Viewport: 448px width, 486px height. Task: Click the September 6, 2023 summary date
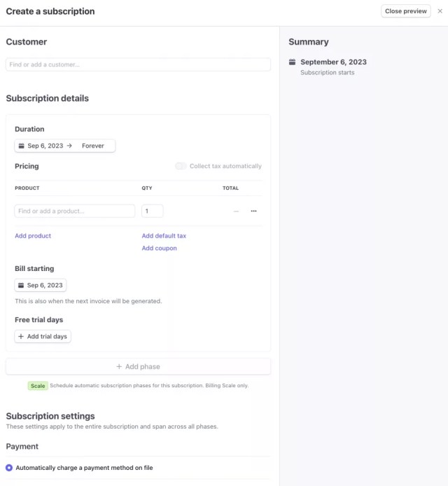click(x=333, y=62)
